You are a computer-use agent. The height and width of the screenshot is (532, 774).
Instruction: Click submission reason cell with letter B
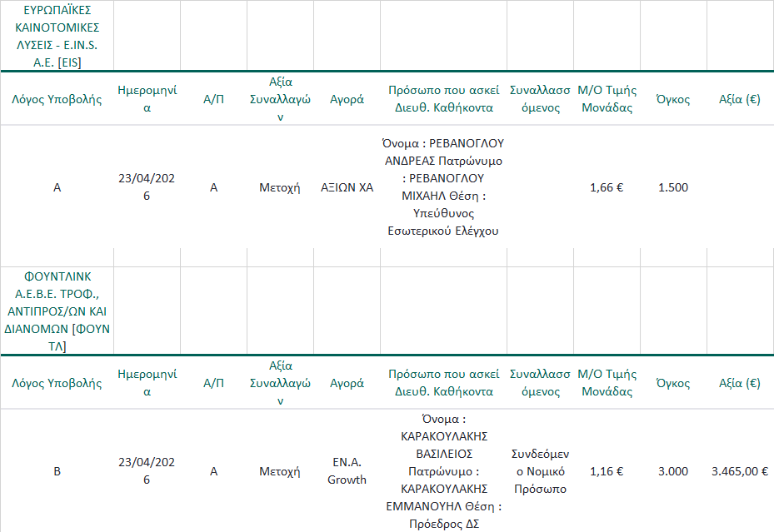click(x=57, y=471)
